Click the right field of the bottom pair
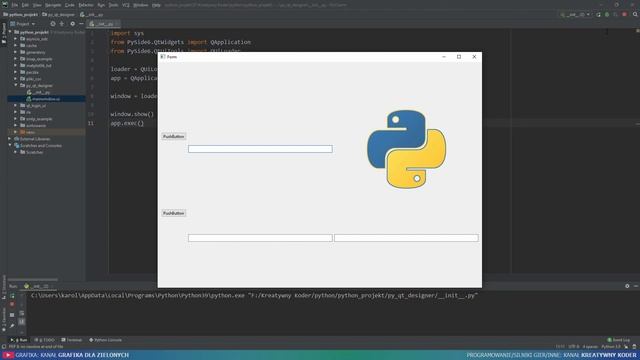640x360 pixels. tap(406, 238)
